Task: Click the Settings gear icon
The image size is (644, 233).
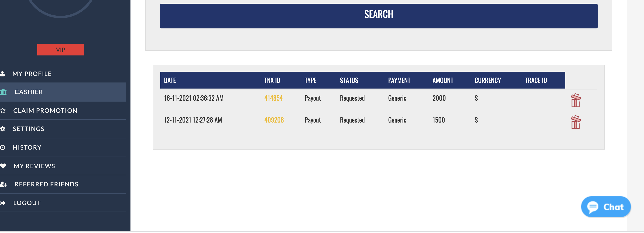Action: point(3,129)
